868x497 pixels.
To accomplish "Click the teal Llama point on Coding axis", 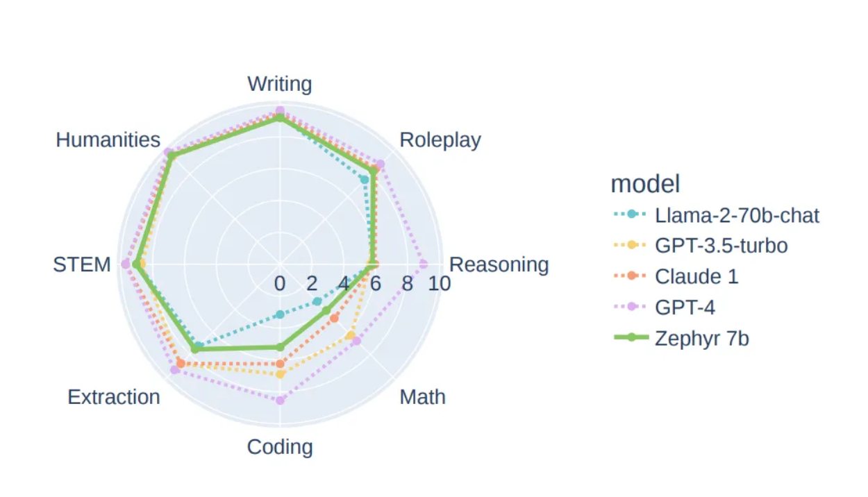I will pyautogui.click(x=280, y=314).
